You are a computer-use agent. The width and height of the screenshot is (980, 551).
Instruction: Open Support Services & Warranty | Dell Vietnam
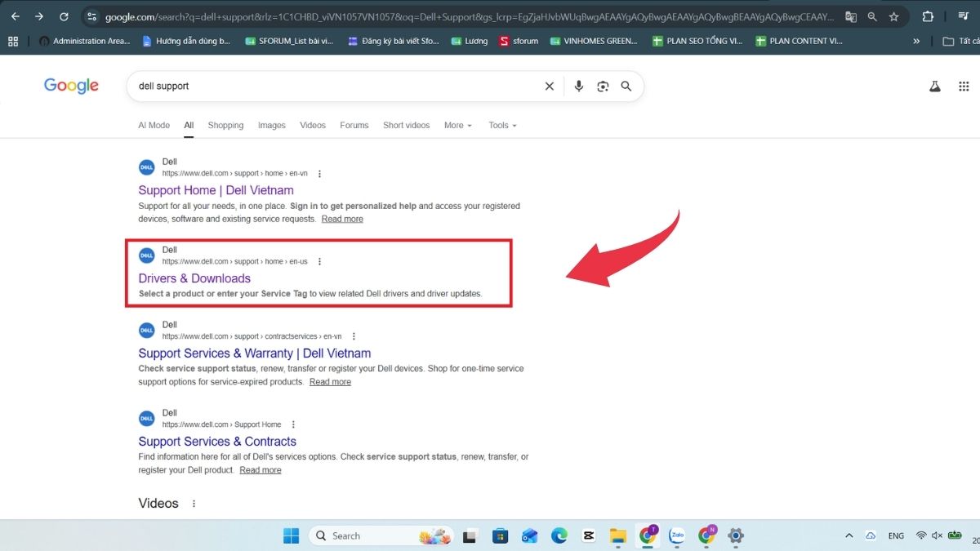coord(255,353)
